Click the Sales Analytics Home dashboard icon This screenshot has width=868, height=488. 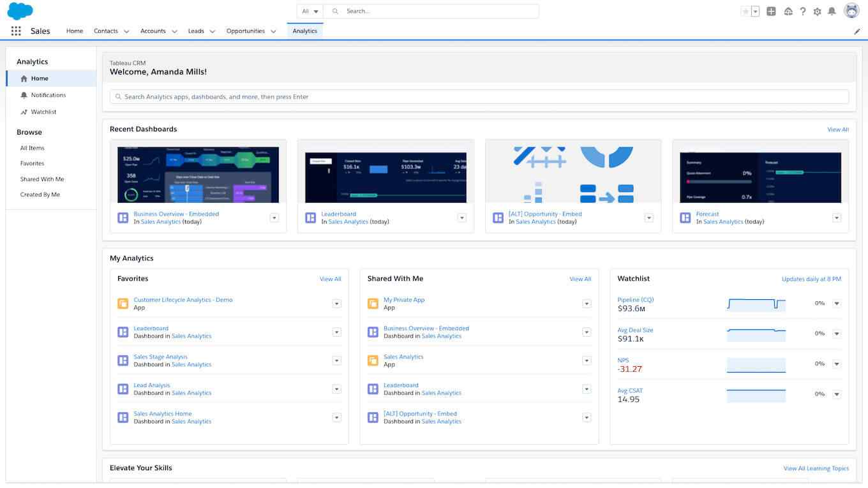(x=123, y=417)
